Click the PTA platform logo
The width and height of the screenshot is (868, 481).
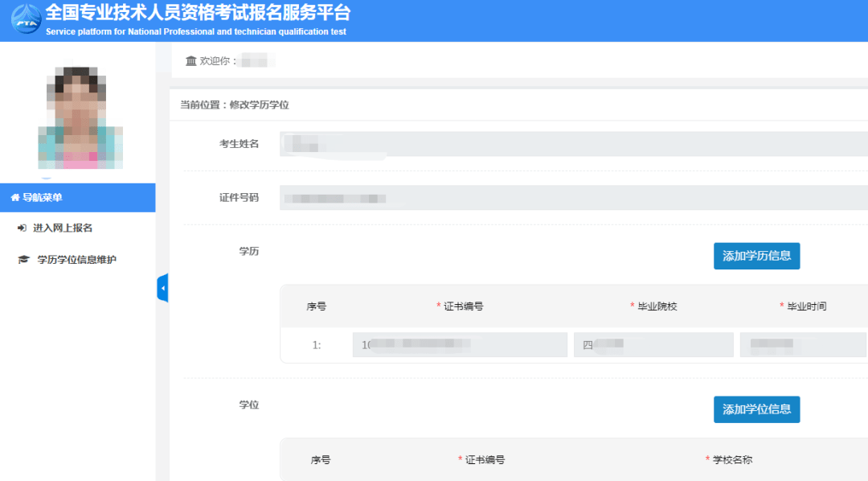[x=24, y=20]
